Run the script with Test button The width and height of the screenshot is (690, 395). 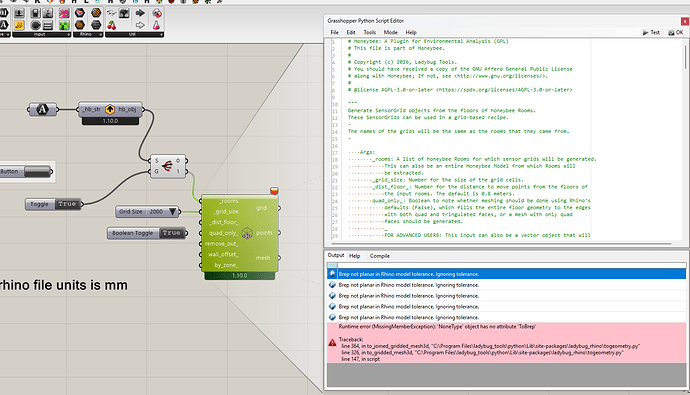[651, 33]
